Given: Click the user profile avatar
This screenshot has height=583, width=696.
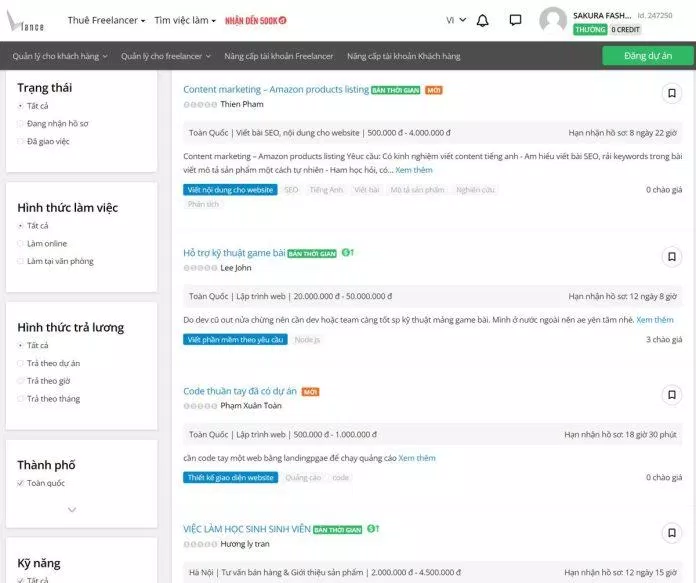Looking at the screenshot, I should pos(552,20).
